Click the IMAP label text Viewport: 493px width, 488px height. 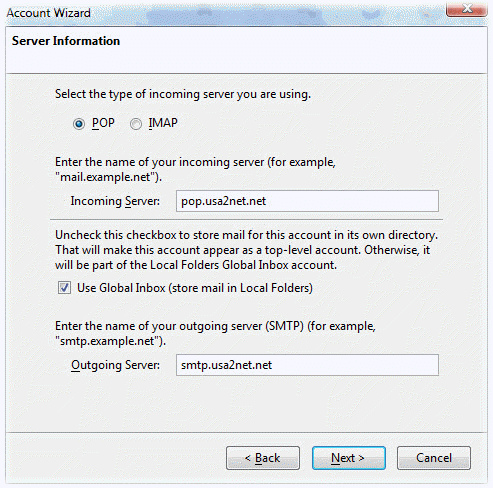coord(163,123)
